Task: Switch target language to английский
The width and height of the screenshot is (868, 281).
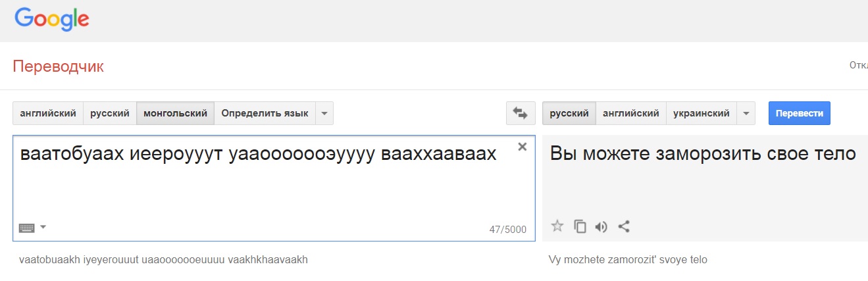Action: (x=631, y=113)
